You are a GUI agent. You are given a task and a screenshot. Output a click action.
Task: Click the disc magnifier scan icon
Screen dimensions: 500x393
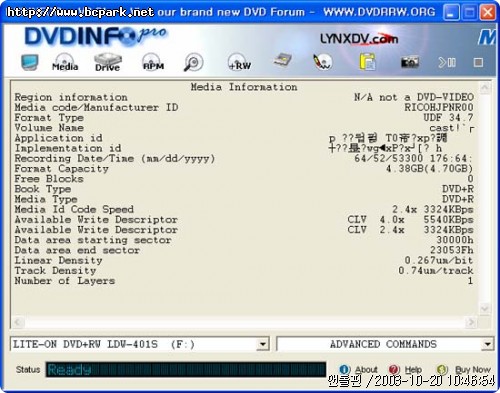[x=193, y=62]
